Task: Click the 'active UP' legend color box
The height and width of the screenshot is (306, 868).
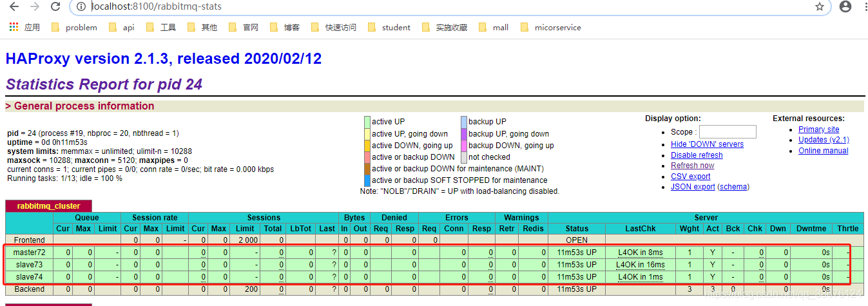Action: point(367,122)
